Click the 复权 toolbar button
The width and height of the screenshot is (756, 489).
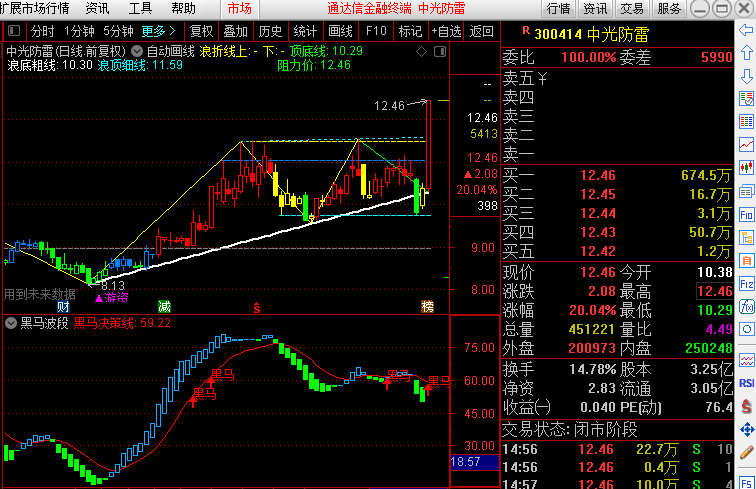(201, 31)
